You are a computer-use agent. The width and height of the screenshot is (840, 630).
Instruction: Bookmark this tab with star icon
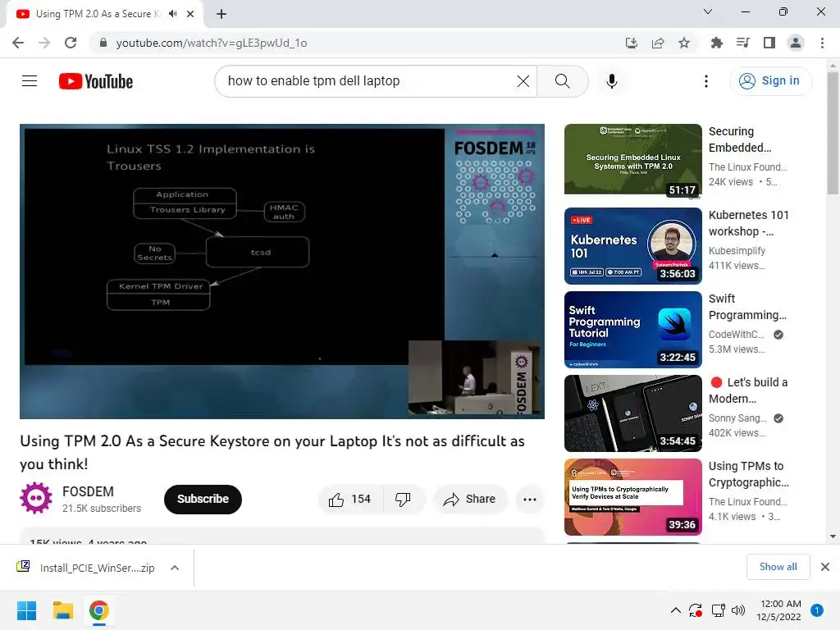[684, 43]
